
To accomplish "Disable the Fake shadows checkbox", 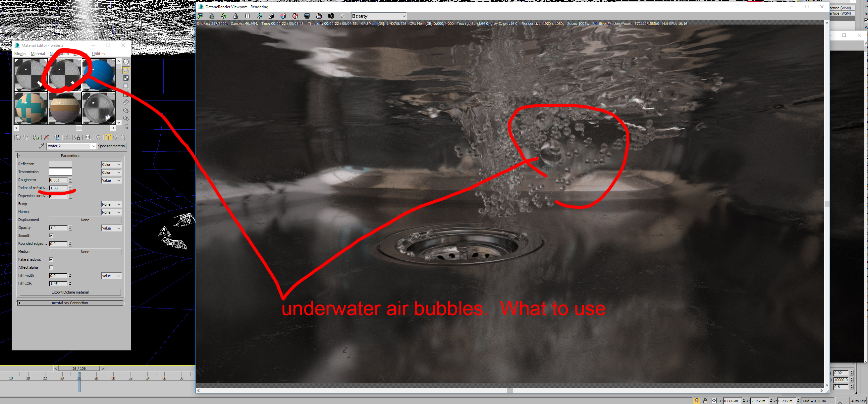I will pos(51,259).
